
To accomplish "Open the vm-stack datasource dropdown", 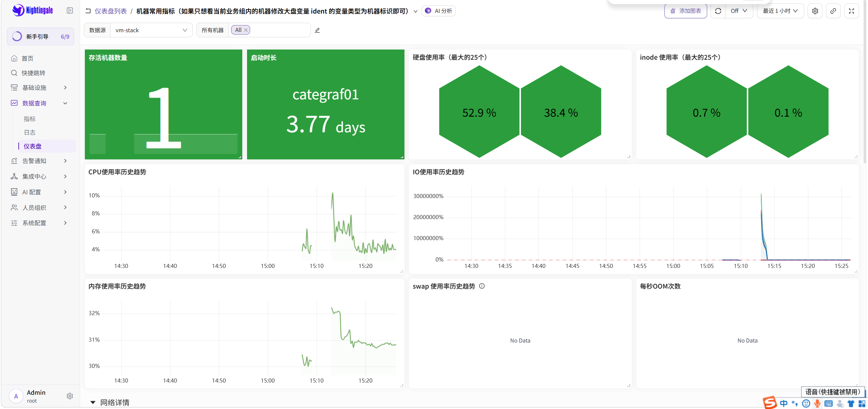I will tap(151, 30).
